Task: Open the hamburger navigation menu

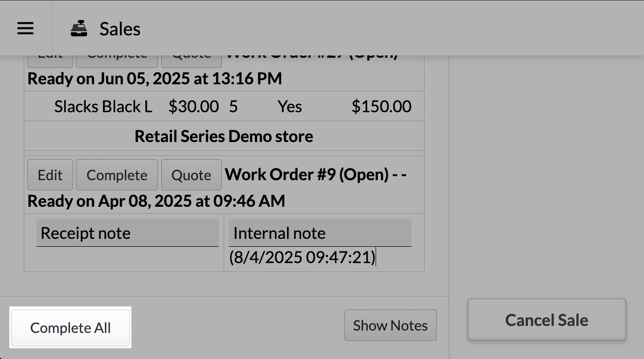Action: 25,29
